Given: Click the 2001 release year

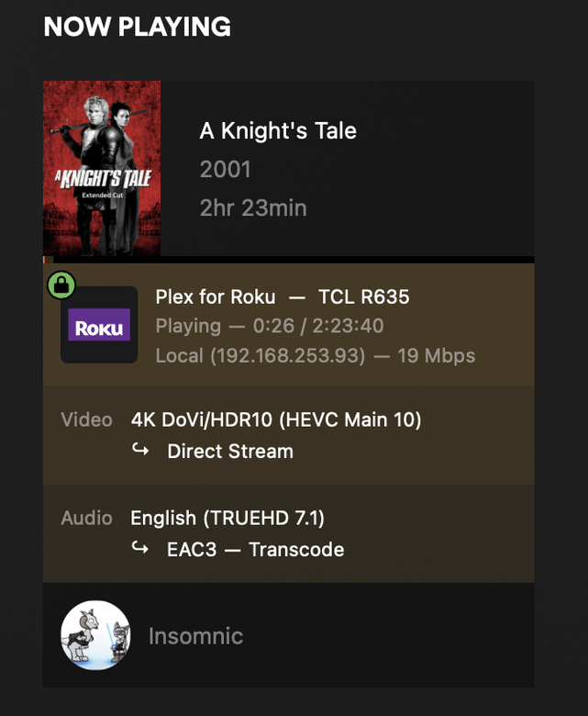Looking at the screenshot, I should click(225, 170).
